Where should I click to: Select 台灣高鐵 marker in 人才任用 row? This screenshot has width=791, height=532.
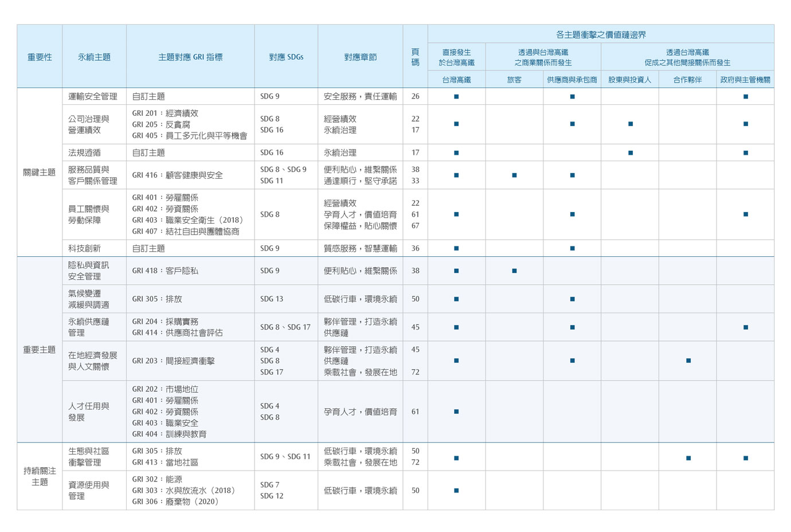(456, 412)
